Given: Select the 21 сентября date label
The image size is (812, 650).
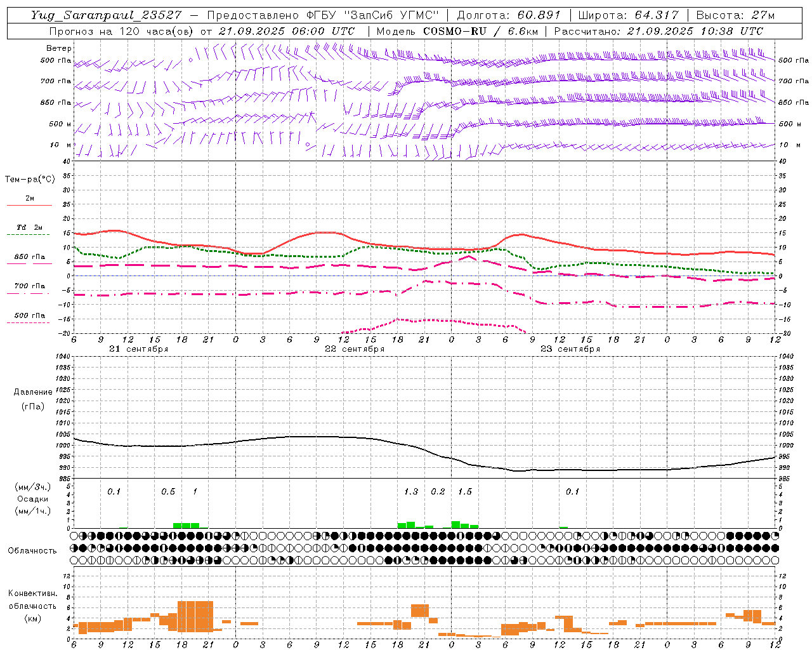Looking at the screenshot, I should pos(139,349).
